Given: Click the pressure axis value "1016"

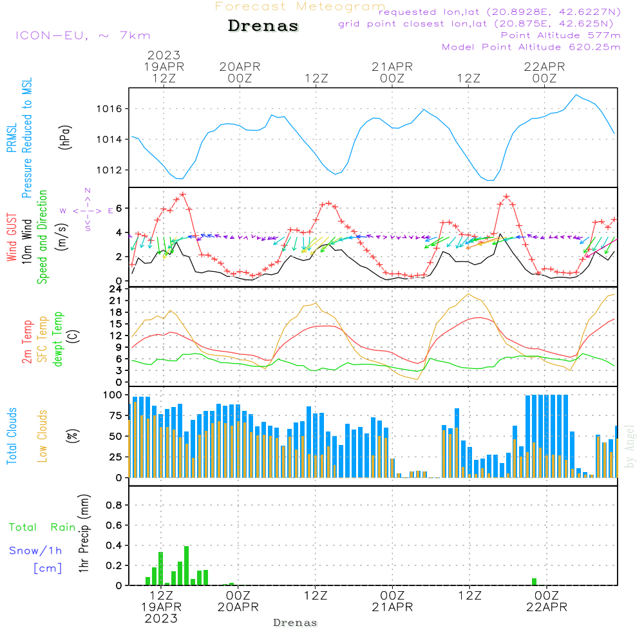Looking at the screenshot, I should (x=109, y=109).
